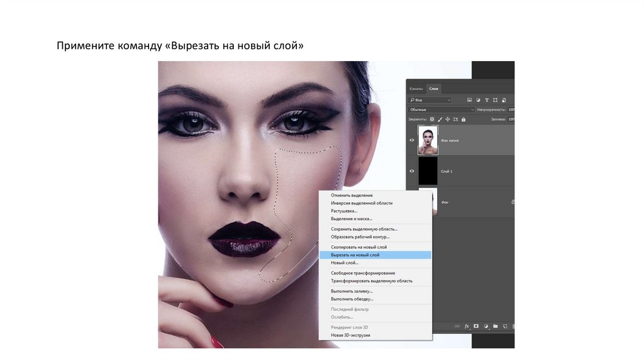Open the Обычные blend mode dropdown
The height and width of the screenshot is (361, 644).
pos(441,109)
